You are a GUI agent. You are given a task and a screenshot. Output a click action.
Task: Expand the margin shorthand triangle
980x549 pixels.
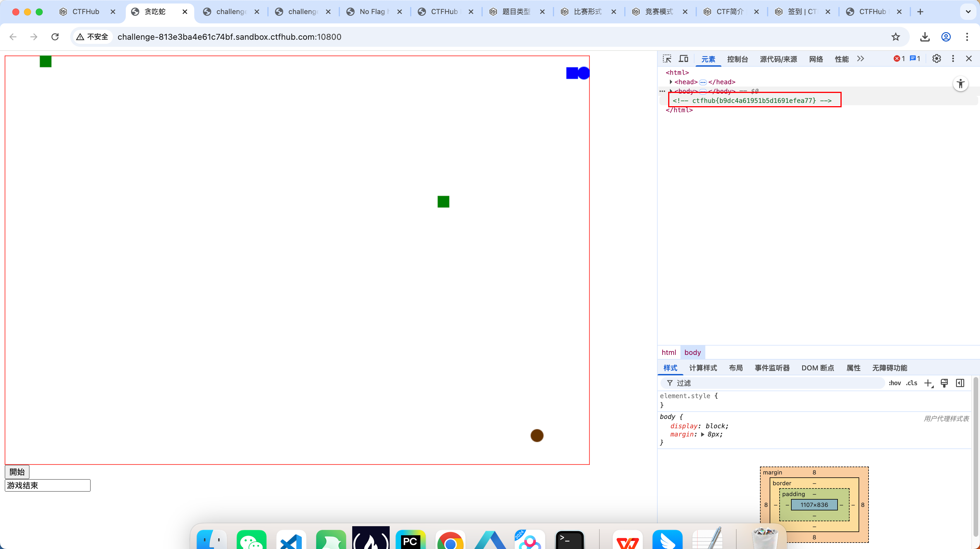[703, 434]
